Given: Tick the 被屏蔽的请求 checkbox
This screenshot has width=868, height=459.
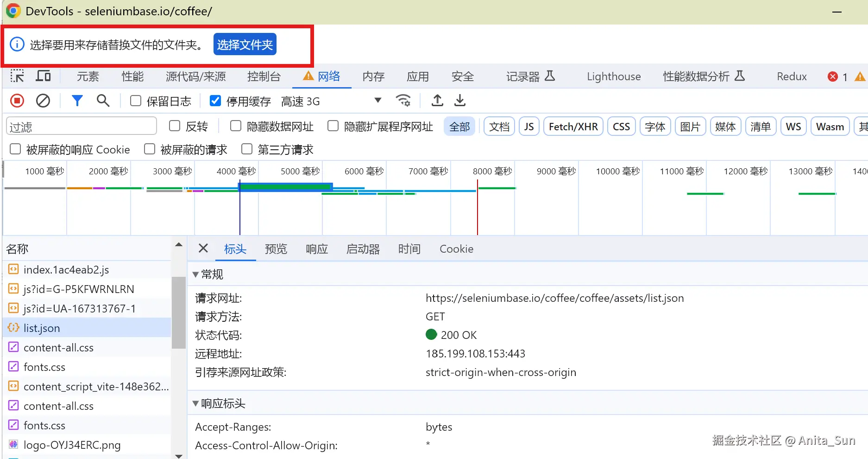Looking at the screenshot, I should pos(150,149).
